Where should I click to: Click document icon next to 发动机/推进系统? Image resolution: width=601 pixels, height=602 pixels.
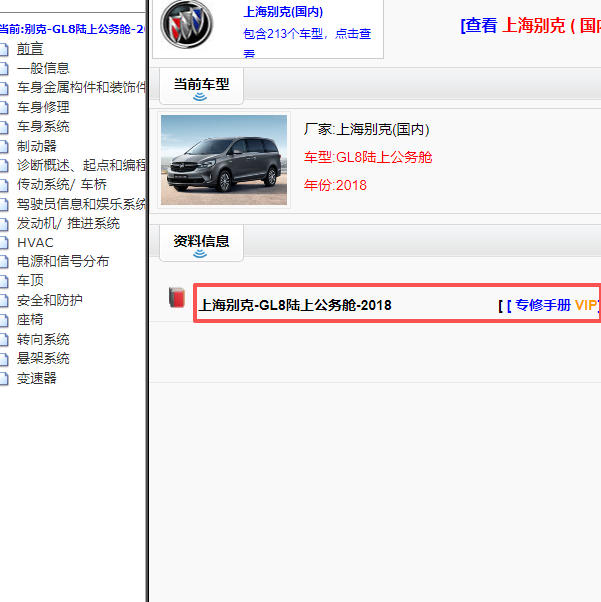point(4,224)
